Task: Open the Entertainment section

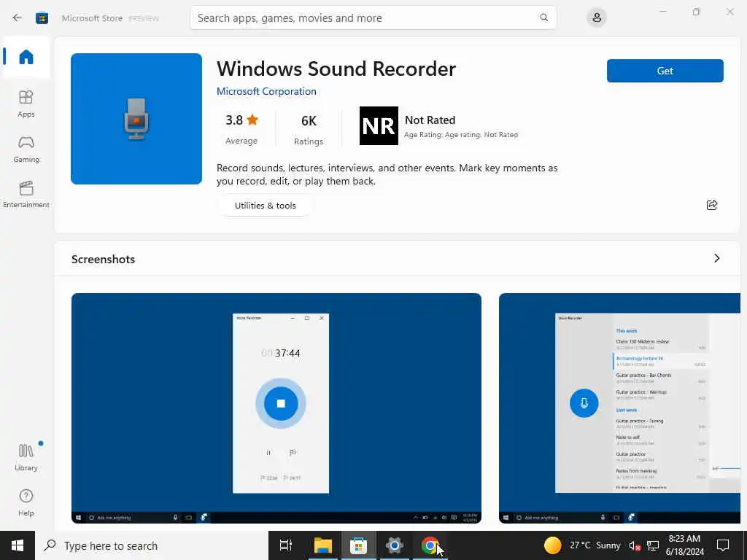Action: pyautogui.click(x=26, y=194)
